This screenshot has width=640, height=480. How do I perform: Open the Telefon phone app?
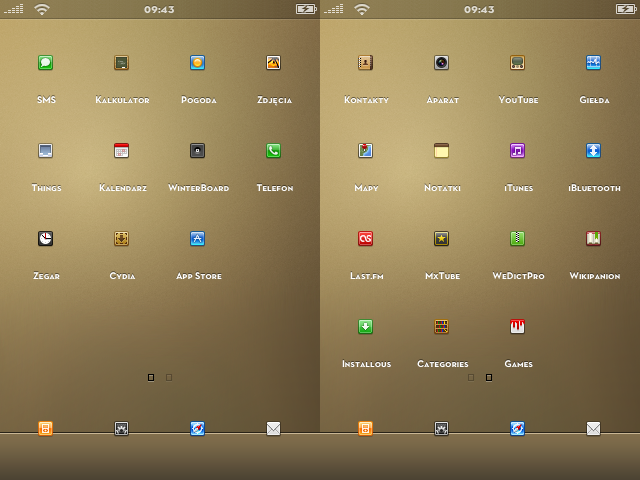273,151
